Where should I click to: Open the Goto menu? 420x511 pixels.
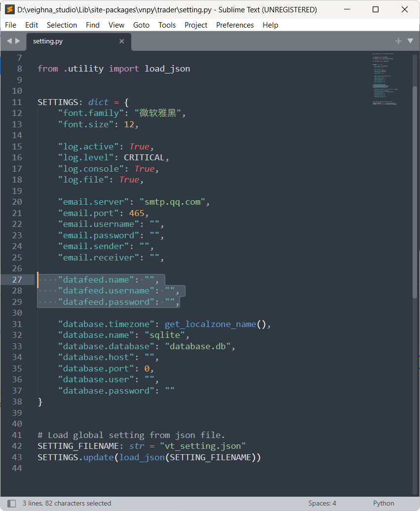(x=141, y=25)
